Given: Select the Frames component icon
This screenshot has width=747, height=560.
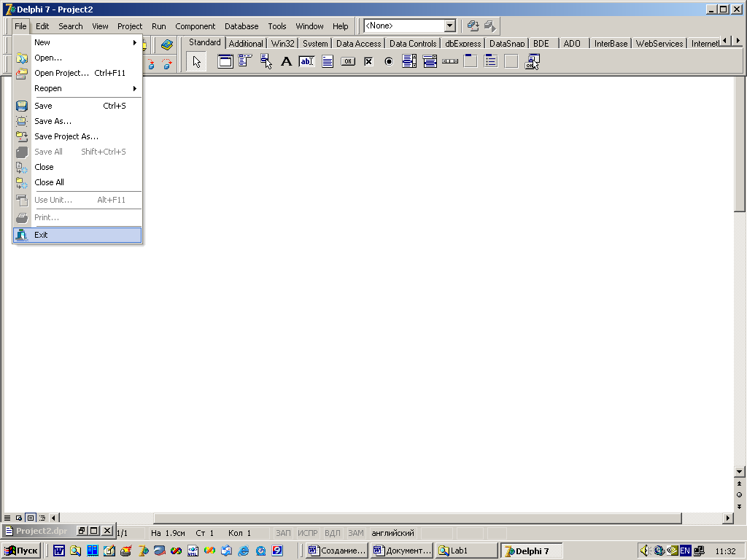Looking at the screenshot, I should 225,61.
